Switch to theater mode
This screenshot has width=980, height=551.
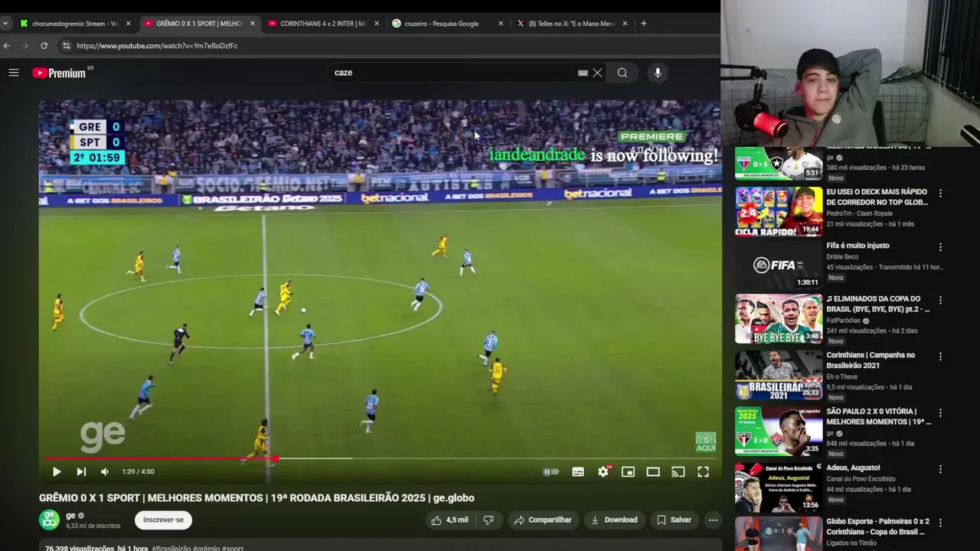click(653, 472)
